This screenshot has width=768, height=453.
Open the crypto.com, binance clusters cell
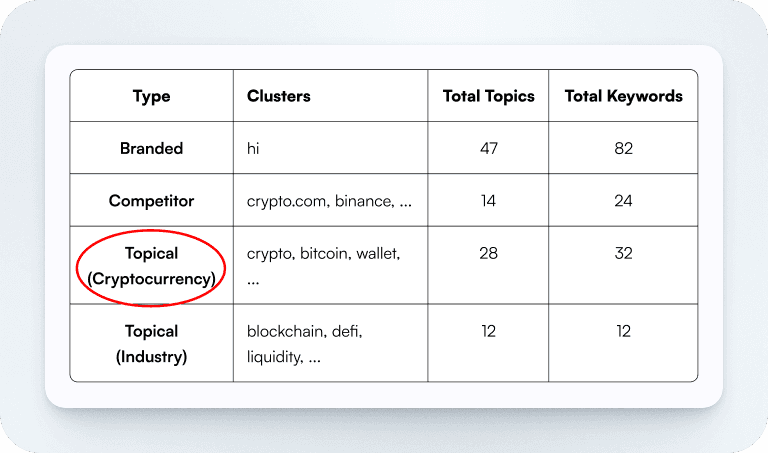pos(329,201)
